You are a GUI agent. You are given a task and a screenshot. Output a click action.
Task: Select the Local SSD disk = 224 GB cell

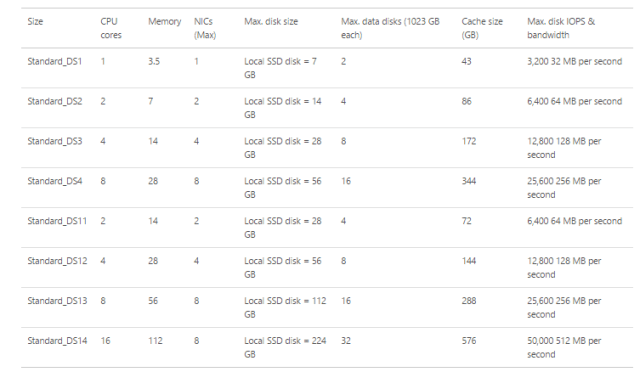[x=285, y=347]
